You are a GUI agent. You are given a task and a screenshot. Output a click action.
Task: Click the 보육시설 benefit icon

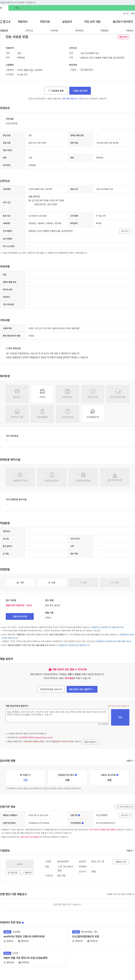67,413
